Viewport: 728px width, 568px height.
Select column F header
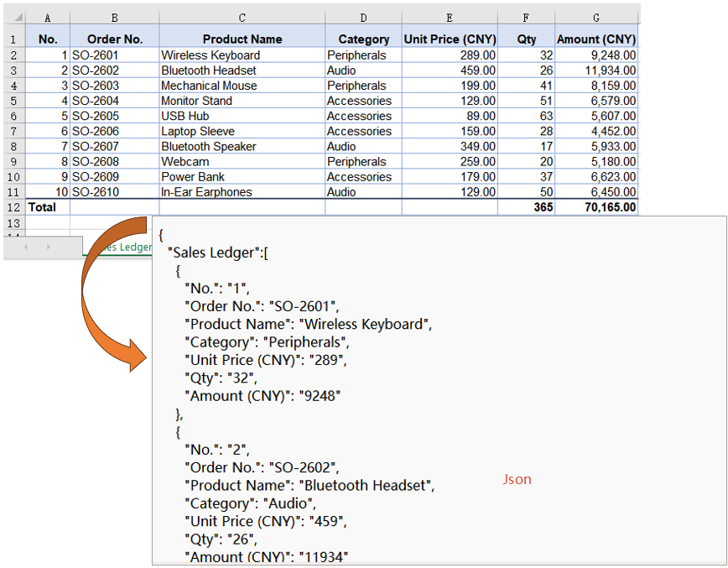coord(526,18)
